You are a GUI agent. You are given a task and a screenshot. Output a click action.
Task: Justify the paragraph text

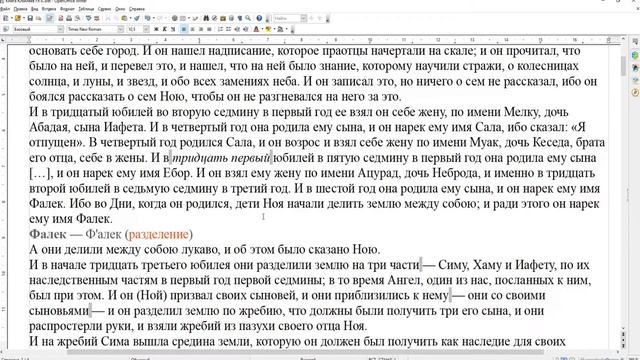[209, 29]
